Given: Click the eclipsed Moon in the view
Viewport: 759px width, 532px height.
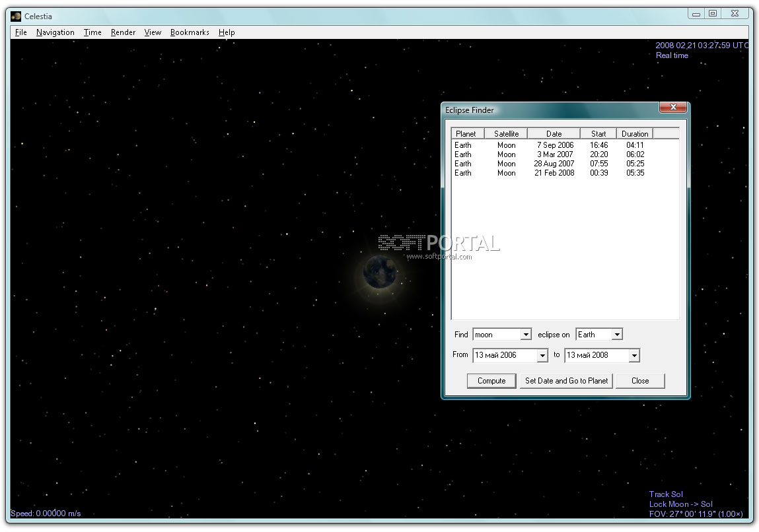Looking at the screenshot, I should point(379,272).
